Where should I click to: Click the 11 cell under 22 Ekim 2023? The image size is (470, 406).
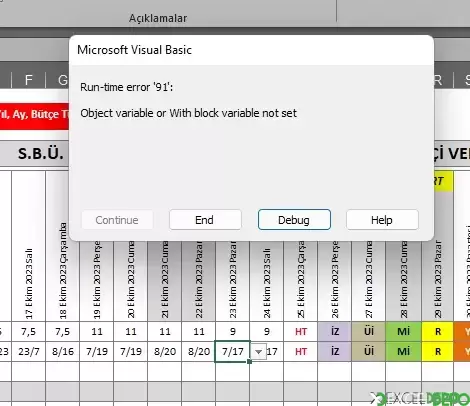199,332
